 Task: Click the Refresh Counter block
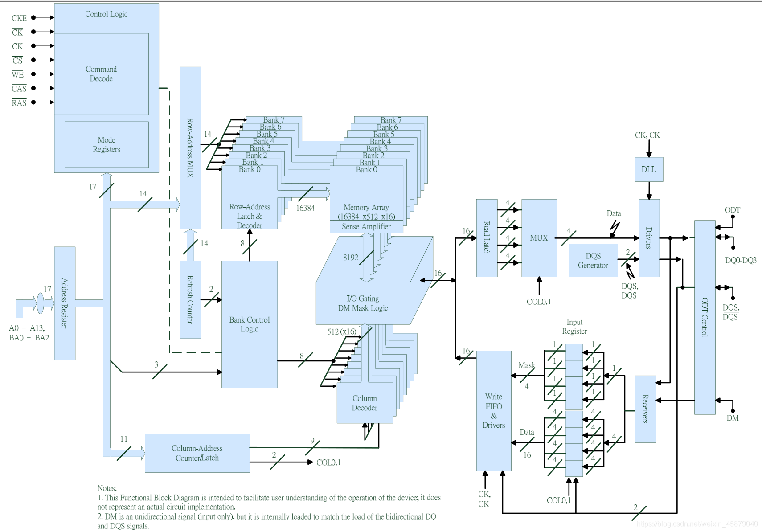click(x=190, y=299)
